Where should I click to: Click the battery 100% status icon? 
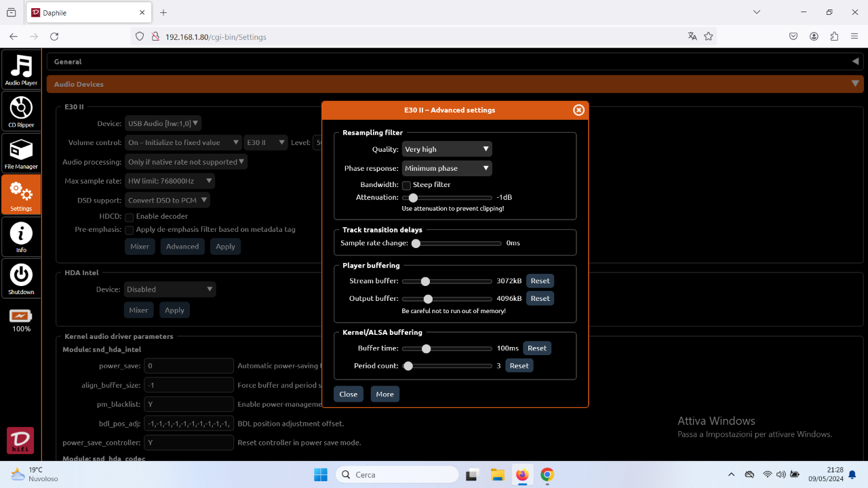21,316
